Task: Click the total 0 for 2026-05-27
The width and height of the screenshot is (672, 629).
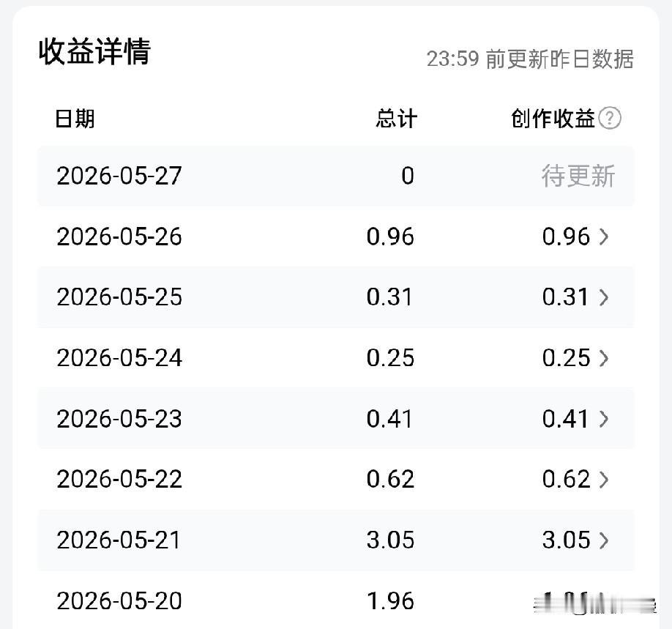Action: (408, 176)
